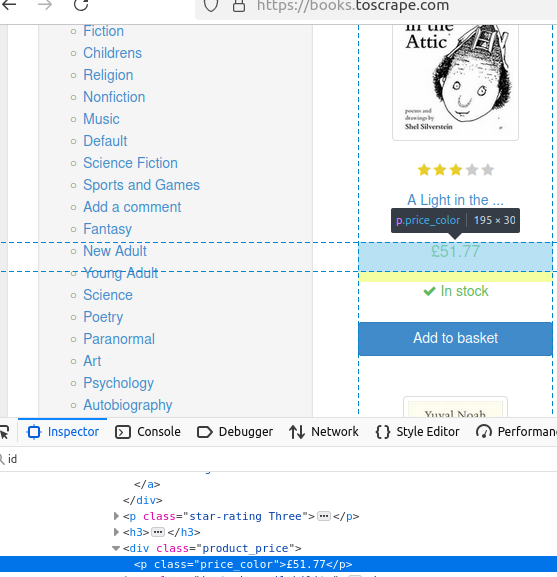Image resolution: width=557 pixels, height=577 pixels.
Task: Expand the collapsed ellipsis in star-rating node
Action: point(324,516)
